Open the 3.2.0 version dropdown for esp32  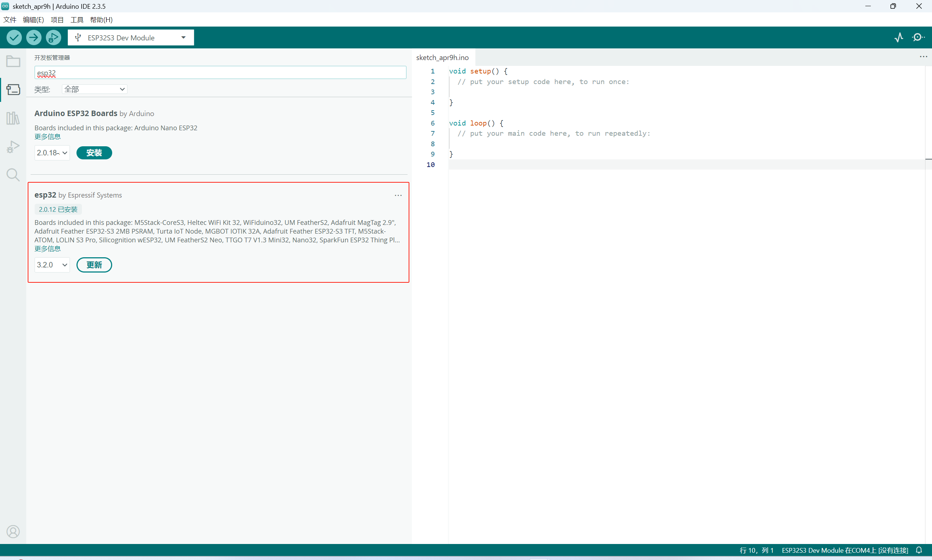tap(52, 265)
